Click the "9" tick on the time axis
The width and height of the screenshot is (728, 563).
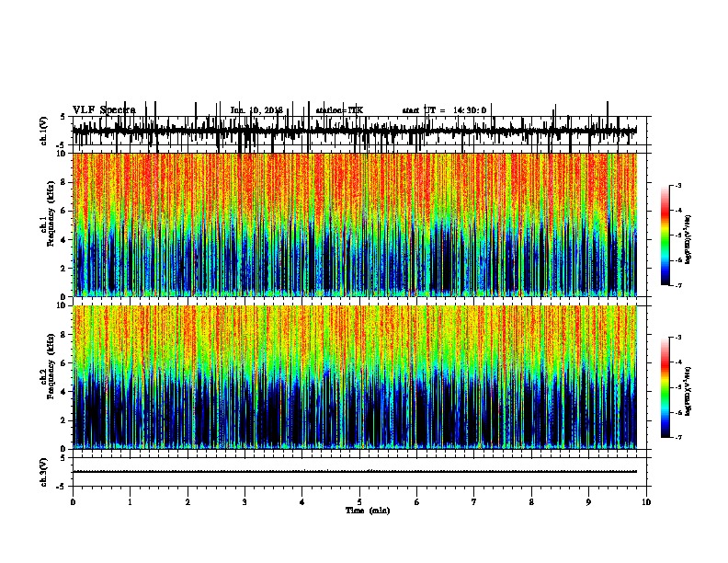[x=588, y=502]
